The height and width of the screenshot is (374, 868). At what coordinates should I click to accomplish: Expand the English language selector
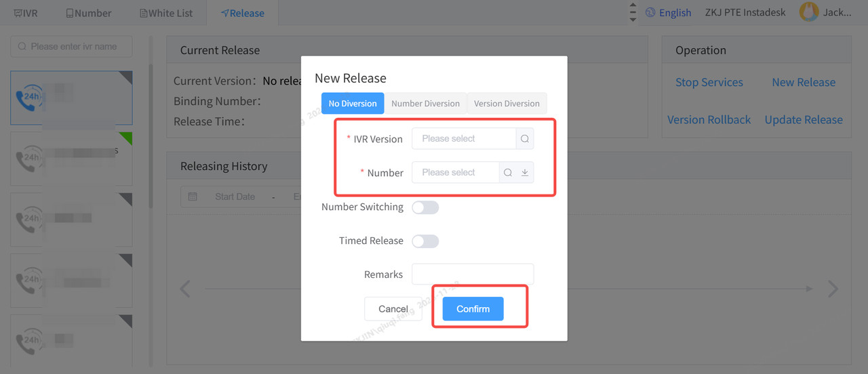pos(674,12)
